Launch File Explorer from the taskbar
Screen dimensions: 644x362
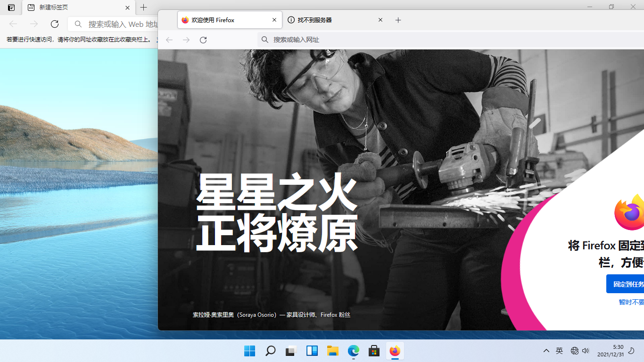tap(333, 351)
